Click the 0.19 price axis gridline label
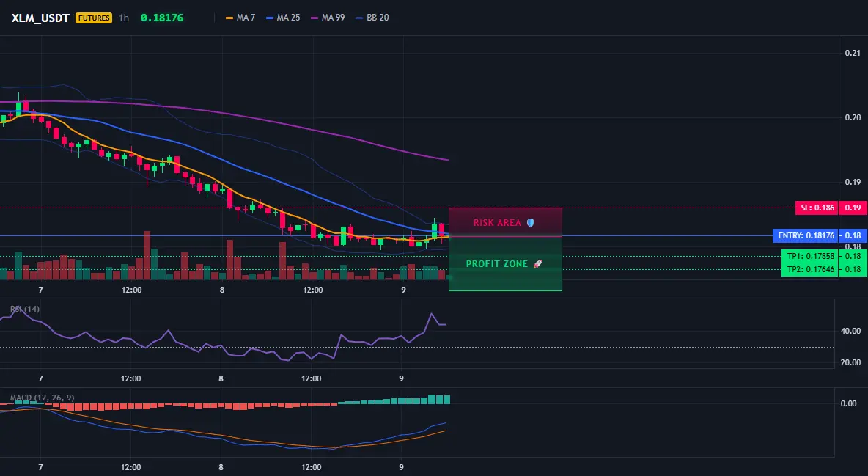Screen dimensions: 868x476 pyautogui.click(x=853, y=182)
